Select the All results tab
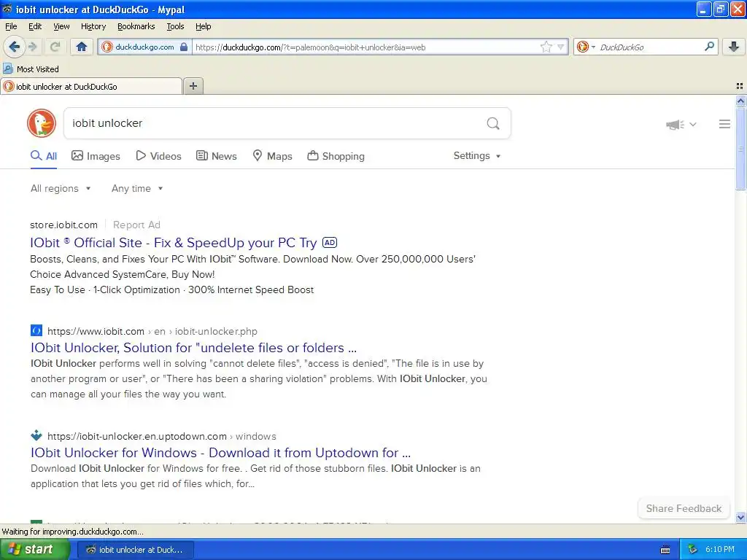This screenshot has width=747, height=560. (44, 156)
